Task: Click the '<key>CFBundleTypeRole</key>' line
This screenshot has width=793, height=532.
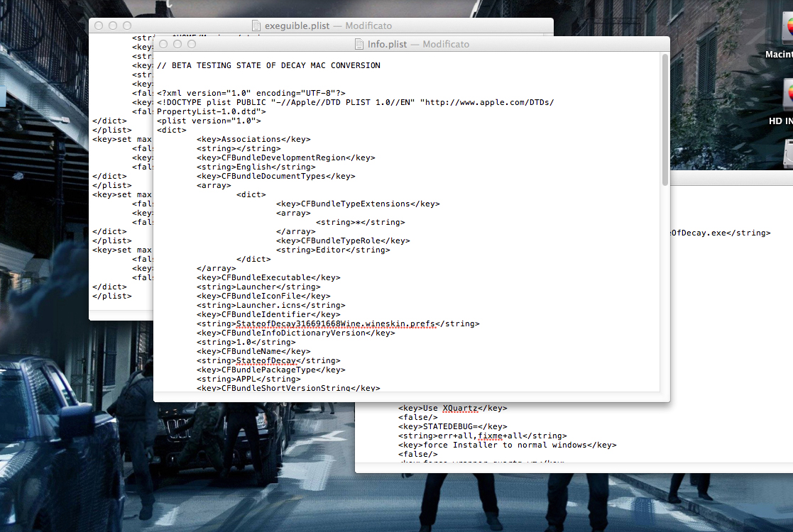Action: point(344,241)
